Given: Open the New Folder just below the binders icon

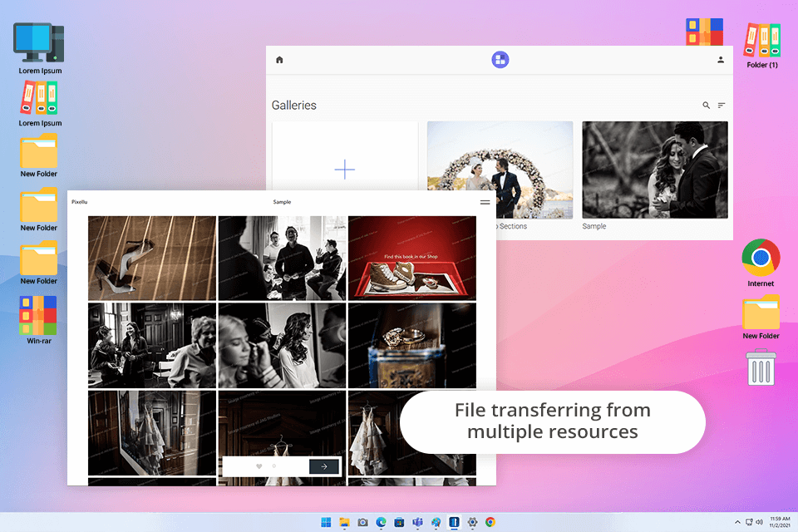Looking at the screenshot, I should pyautogui.click(x=39, y=155).
